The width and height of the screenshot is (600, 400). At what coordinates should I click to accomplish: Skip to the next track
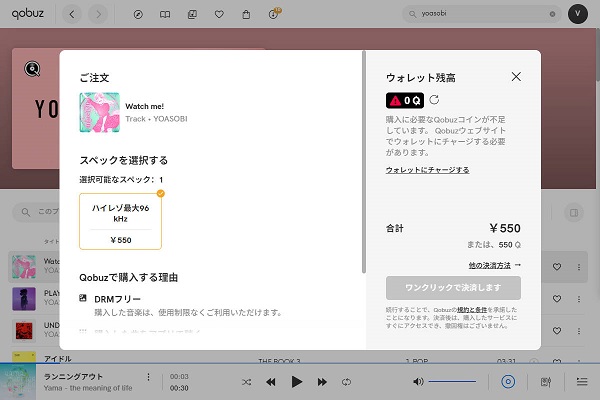322,382
